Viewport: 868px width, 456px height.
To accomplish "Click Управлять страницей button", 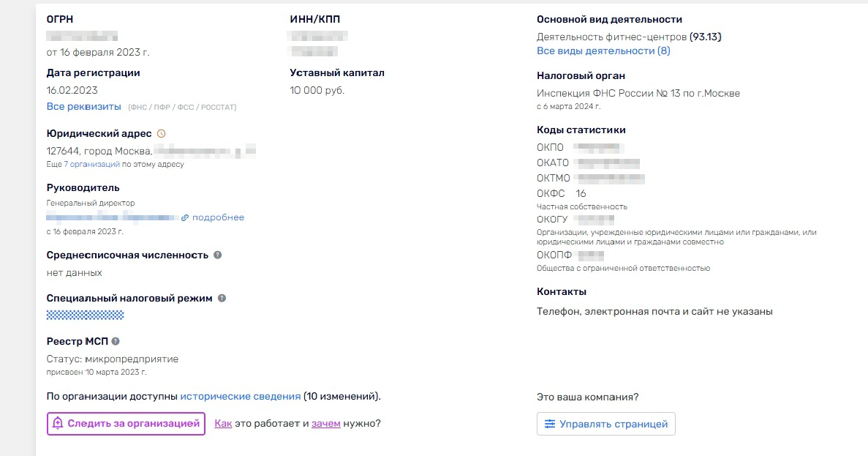I will click(x=605, y=424).
